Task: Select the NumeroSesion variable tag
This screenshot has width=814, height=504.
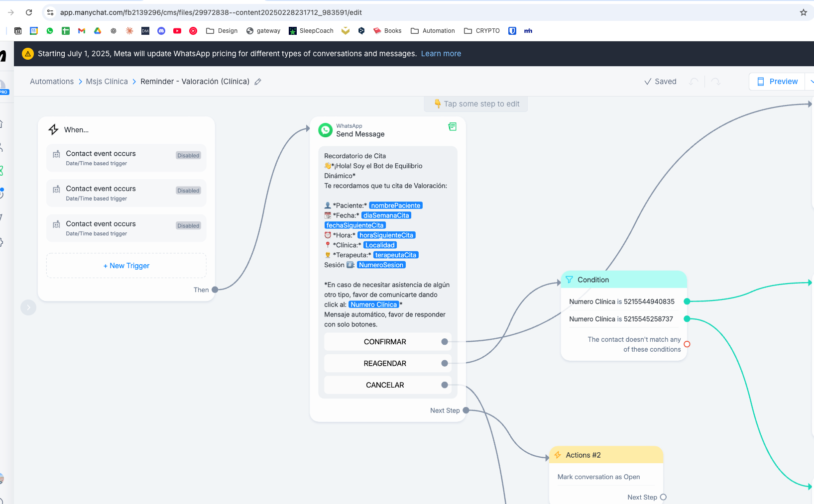Action: point(381,265)
